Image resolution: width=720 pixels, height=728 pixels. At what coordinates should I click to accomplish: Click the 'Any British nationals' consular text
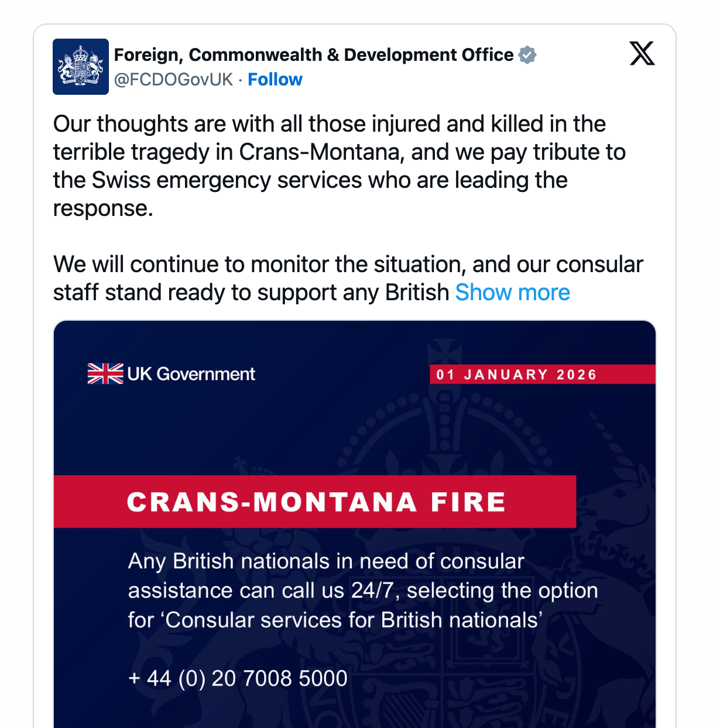[325, 562]
